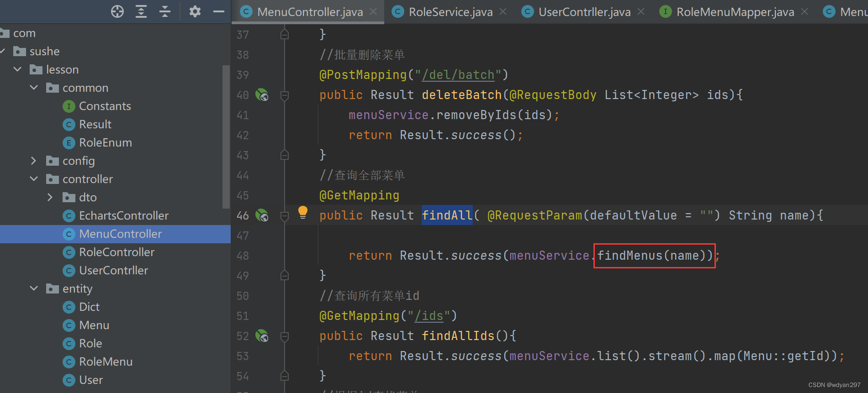868x393 pixels.
Task: Click the findAll method name
Action: [447, 215]
